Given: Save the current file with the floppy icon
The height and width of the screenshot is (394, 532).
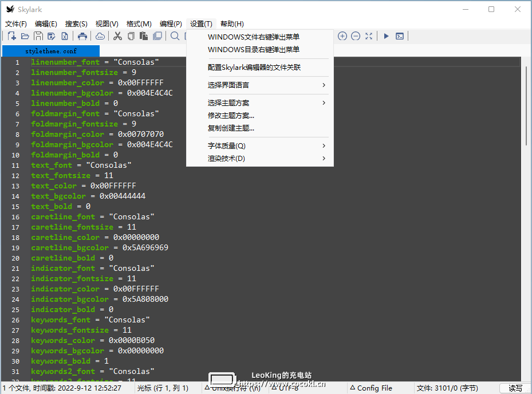Looking at the screenshot, I should (38, 36).
